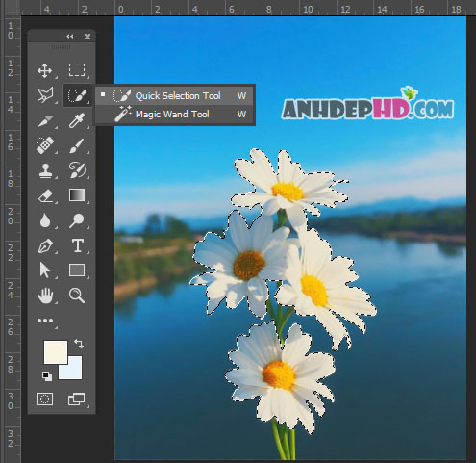Image resolution: width=476 pixels, height=463 pixels.
Task: Open the foreground color swatch
Action: pyautogui.click(x=56, y=352)
